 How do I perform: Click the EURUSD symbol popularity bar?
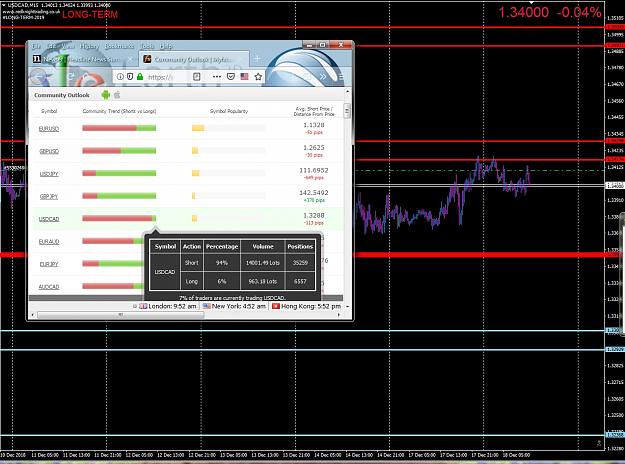coord(229,128)
